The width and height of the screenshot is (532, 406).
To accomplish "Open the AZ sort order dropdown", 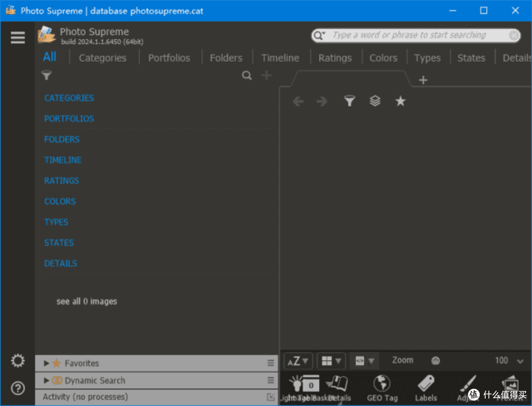I will click(298, 361).
